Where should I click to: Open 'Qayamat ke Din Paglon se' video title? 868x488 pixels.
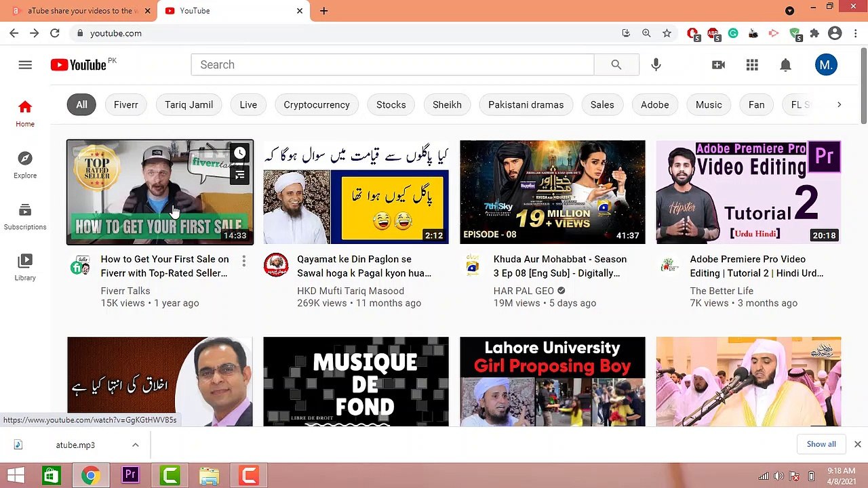pos(364,266)
